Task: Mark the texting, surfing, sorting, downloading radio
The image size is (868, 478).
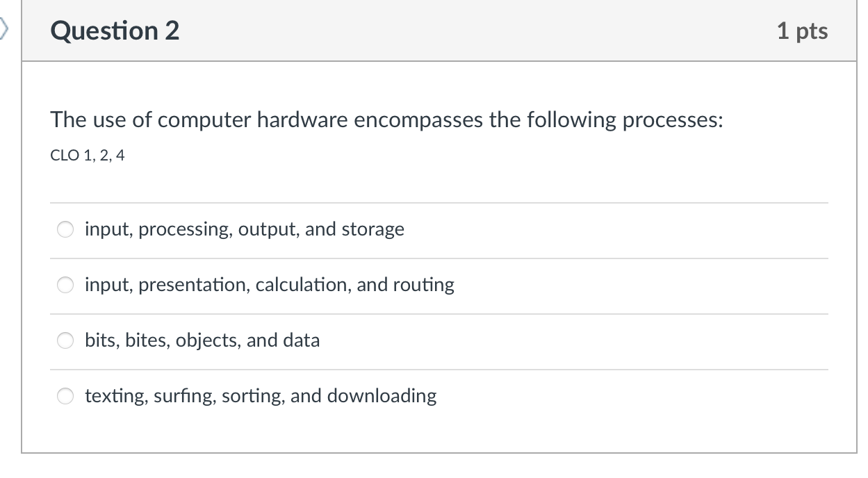Action: pos(65,396)
